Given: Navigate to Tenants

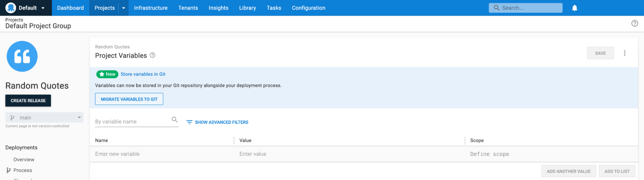Looking at the screenshot, I should 188,8.
